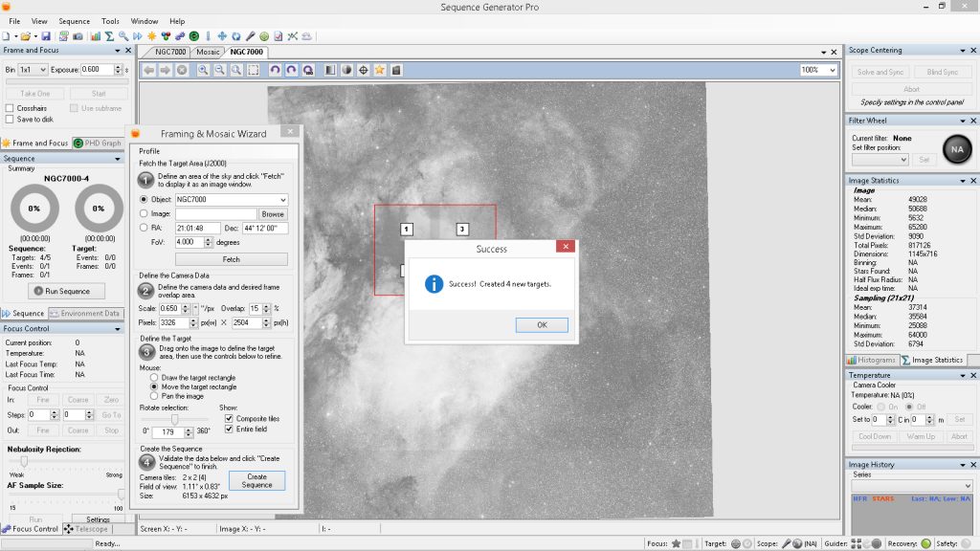Select the Zoom In tool on image toolbar
The height and width of the screenshot is (551, 980).
(x=202, y=69)
